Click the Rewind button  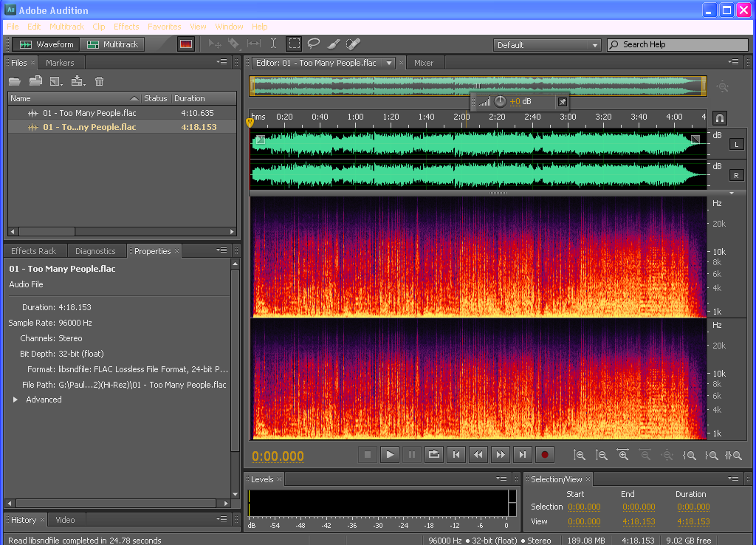(x=478, y=454)
